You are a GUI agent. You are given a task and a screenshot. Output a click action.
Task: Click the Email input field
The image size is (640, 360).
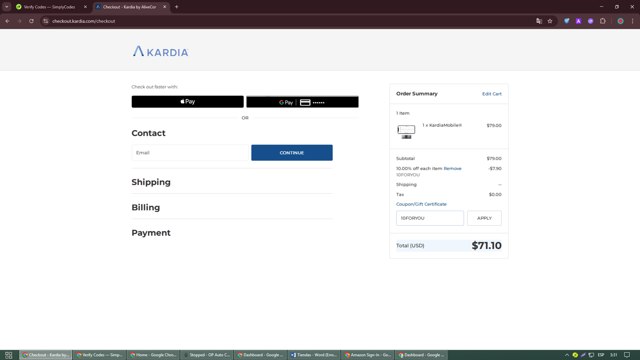coord(190,153)
